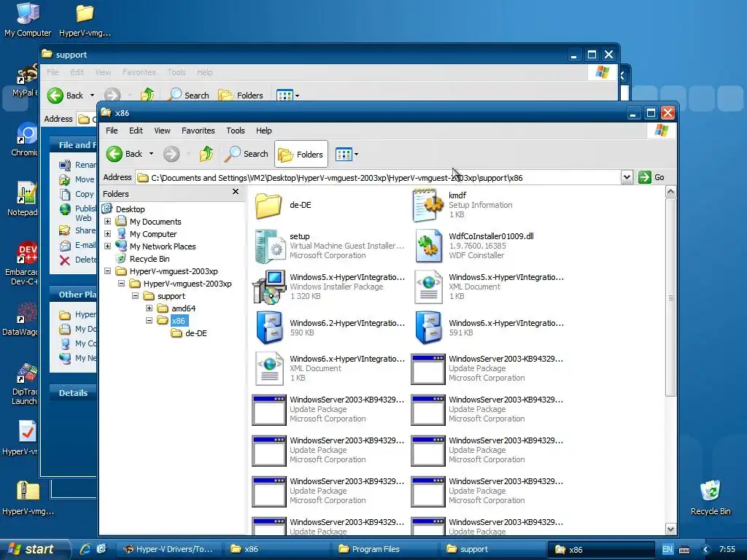Select the kmdf Setup Information file icon
This screenshot has height=560, width=747.
(427, 205)
